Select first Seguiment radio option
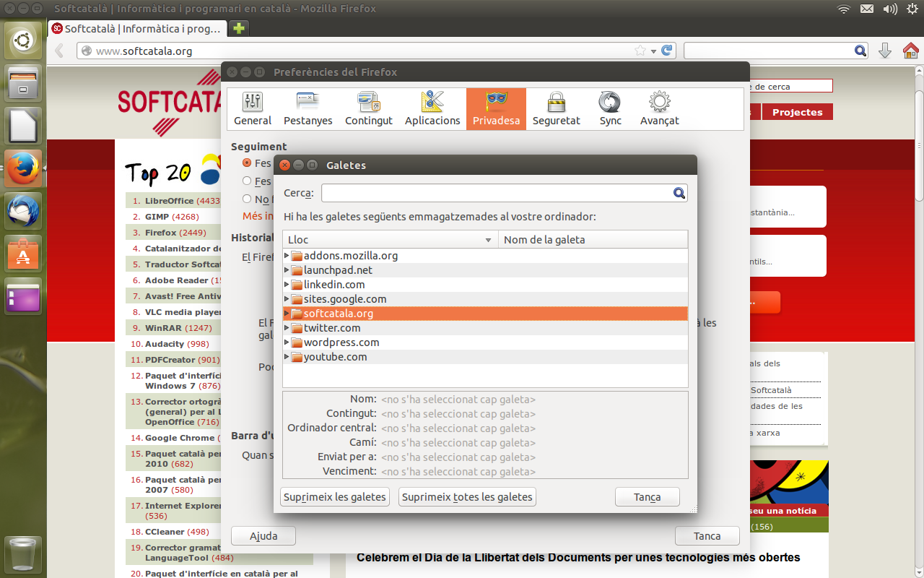This screenshot has width=924, height=578. coord(247,163)
